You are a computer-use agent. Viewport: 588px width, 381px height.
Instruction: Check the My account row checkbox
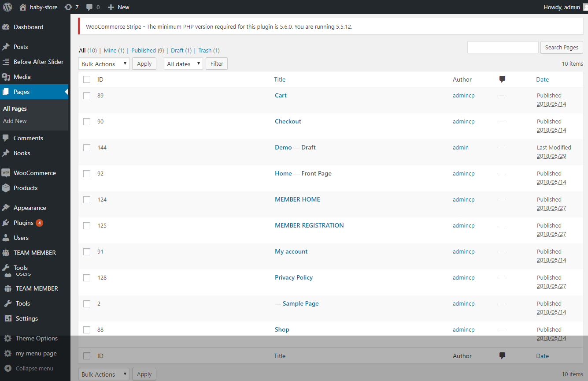tap(87, 252)
